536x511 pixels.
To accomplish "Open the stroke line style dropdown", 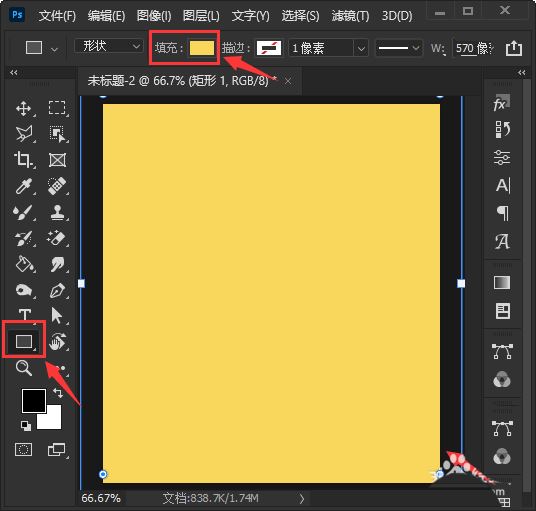I will coord(399,48).
